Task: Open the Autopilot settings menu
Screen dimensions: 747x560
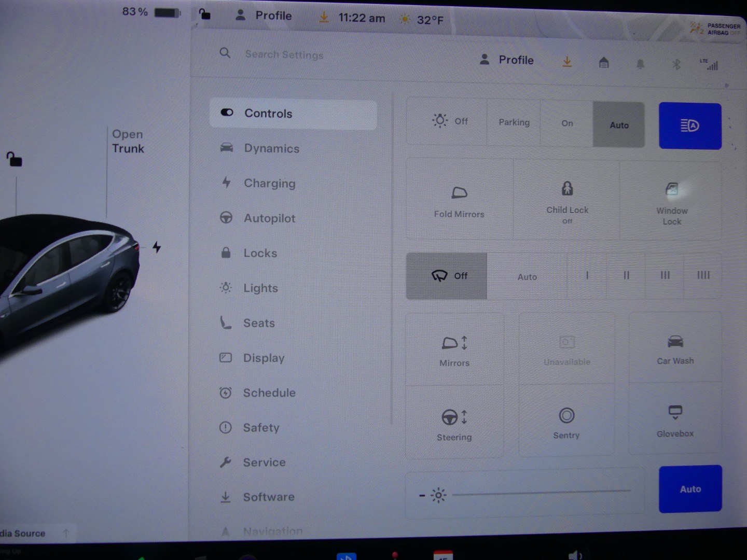Action: tap(269, 218)
